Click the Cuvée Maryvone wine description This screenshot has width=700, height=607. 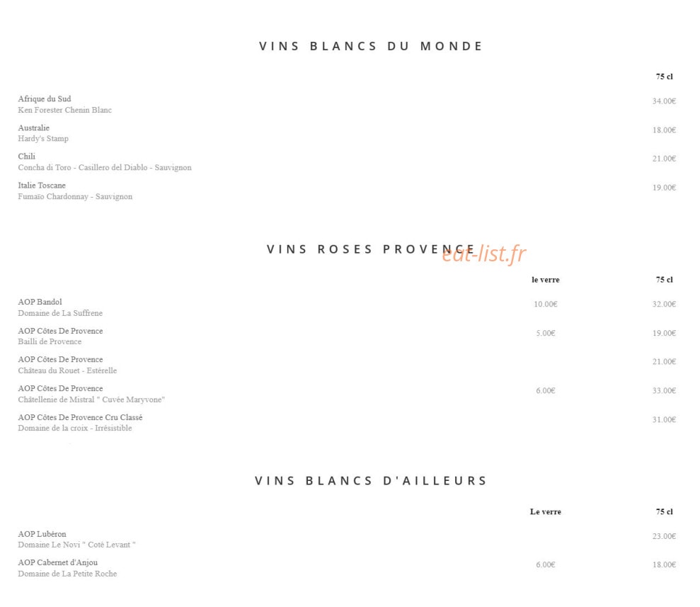(x=91, y=399)
